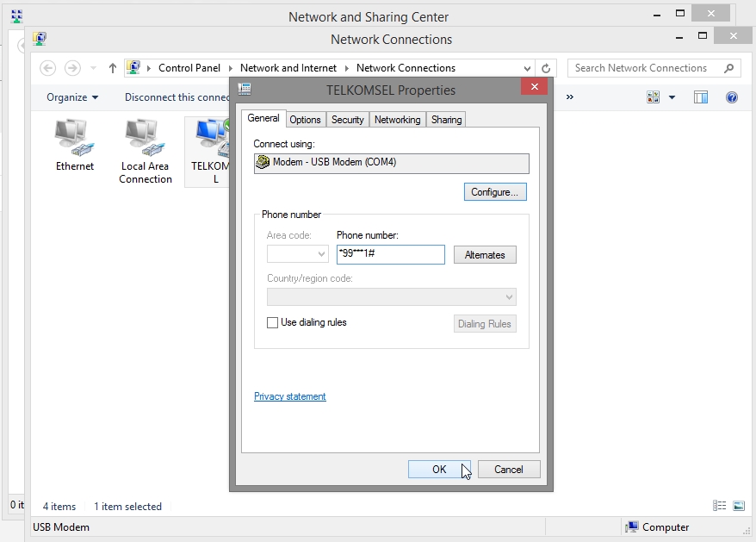The image size is (756, 542).
Task: Select the TELKOMSEL connection icon
Action: click(x=209, y=151)
